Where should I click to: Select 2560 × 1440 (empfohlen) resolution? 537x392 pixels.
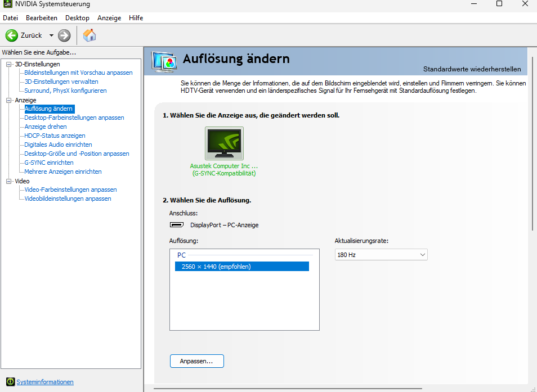pos(242,267)
